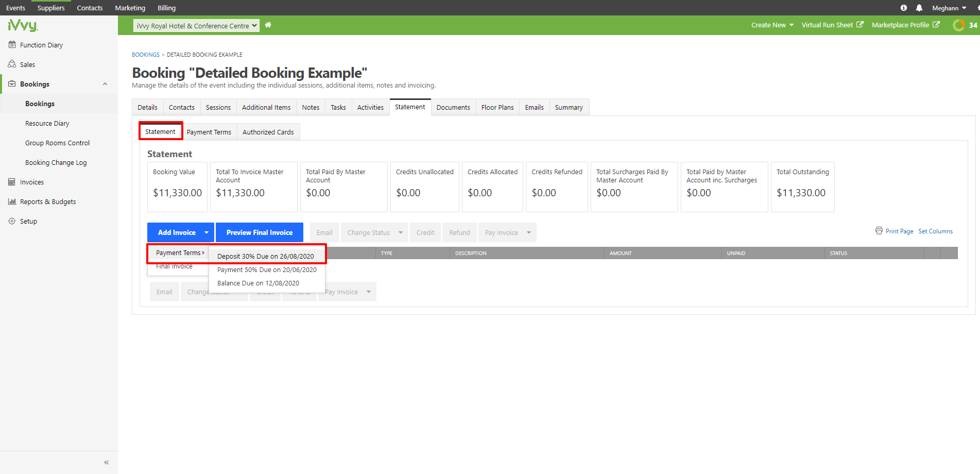Click the lower Email button
This screenshot has width=980, height=474.
[x=164, y=292]
